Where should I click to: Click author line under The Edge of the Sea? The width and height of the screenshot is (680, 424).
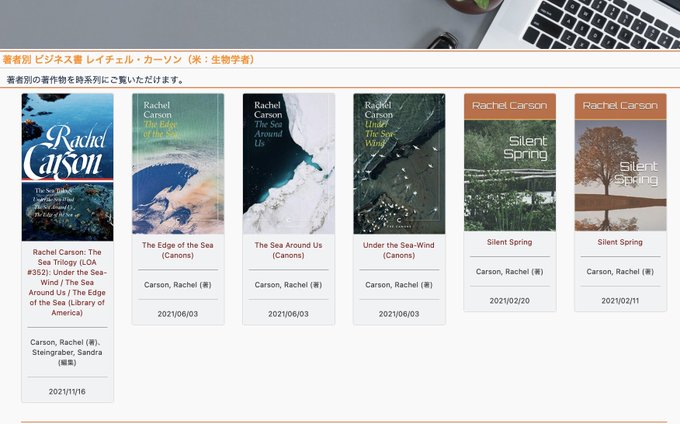click(178, 285)
